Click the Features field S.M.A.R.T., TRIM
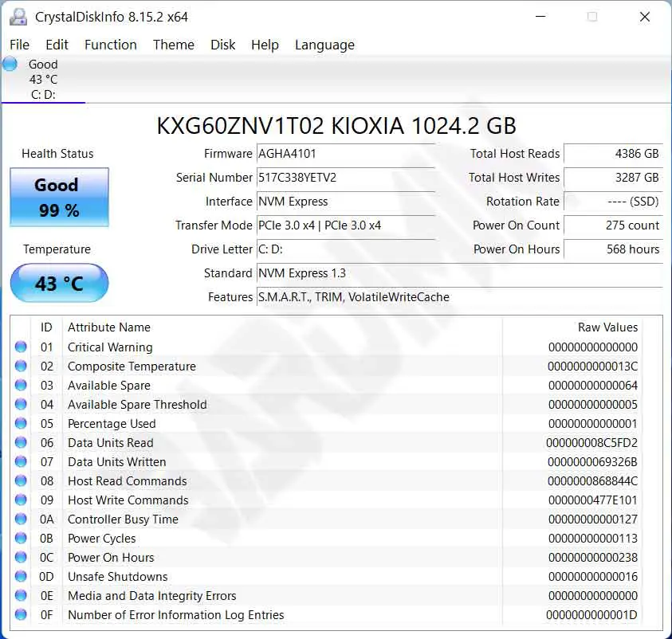Screen dimensions: 672x639 (460, 297)
